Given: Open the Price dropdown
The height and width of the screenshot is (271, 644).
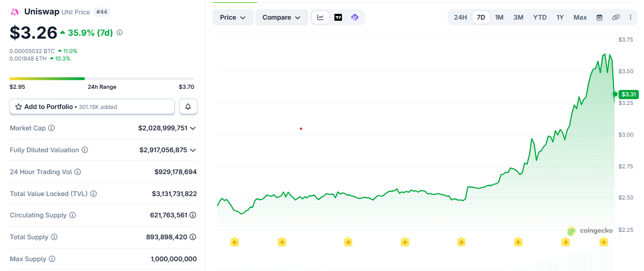Looking at the screenshot, I should pyautogui.click(x=233, y=17).
